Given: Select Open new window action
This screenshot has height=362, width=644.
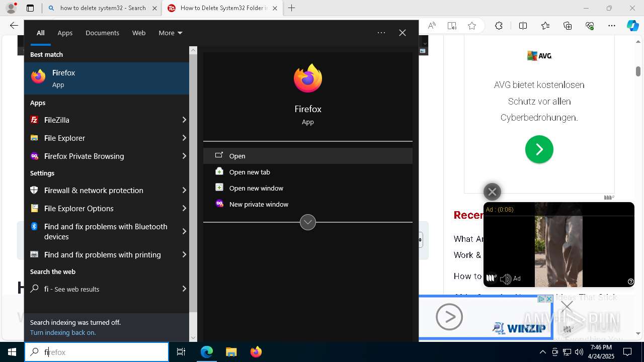Looking at the screenshot, I should click(x=308, y=188).
